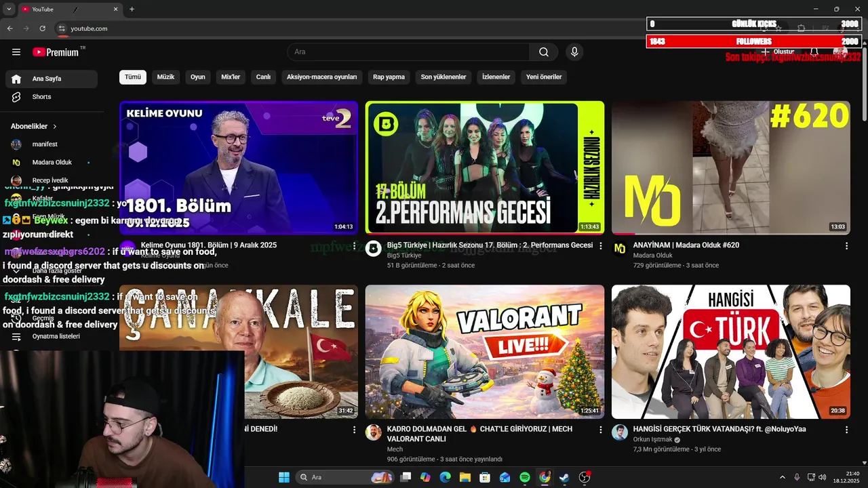Open options menu for ANAYİNAM video
This screenshot has height=488, width=868.
coord(846,246)
